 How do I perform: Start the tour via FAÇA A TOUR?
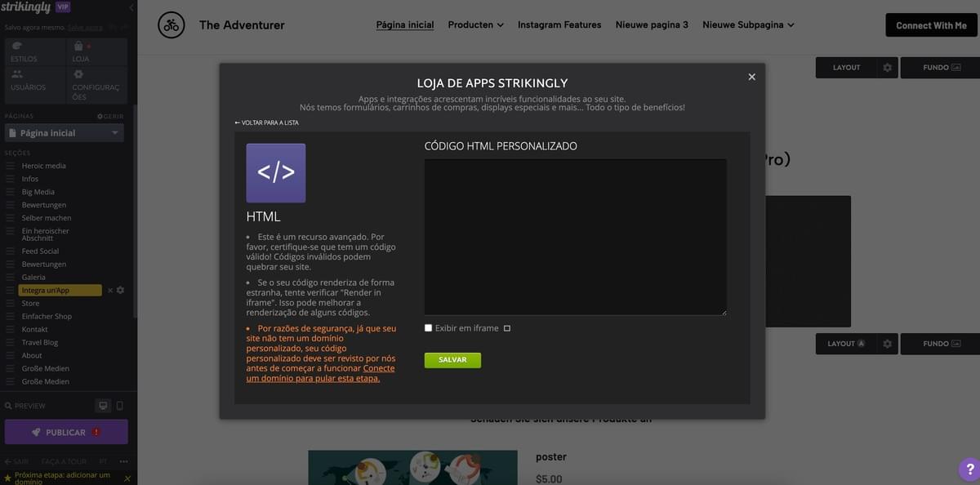(x=63, y=461)
